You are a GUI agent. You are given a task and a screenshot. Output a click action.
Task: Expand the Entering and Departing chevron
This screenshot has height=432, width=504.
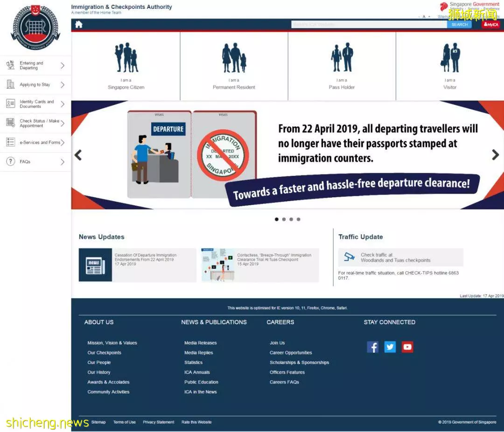63,66
